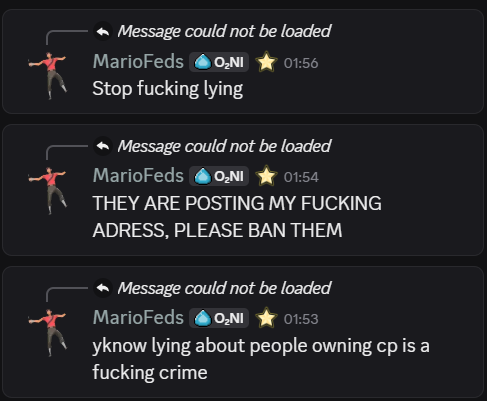Click the reply arrow icon above 01:54 message
Image resolution: width=487 pixels, height=401 pixels.
[103, 146]
